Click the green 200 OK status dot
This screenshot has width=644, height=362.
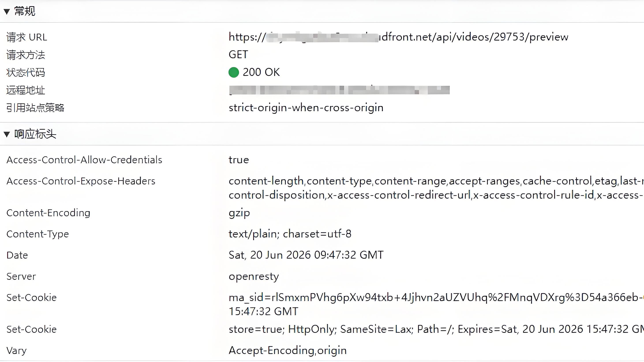pos(234,72)
